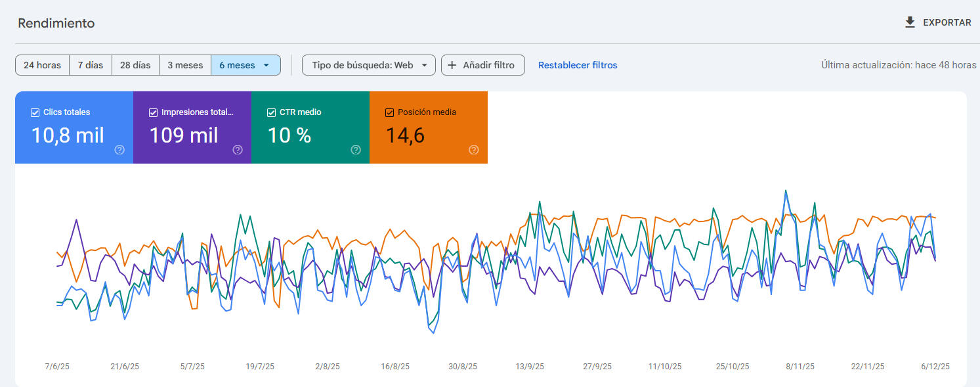Open help icon on Clics totales card
Screen dimensions: 980x387
pos(119,150)
